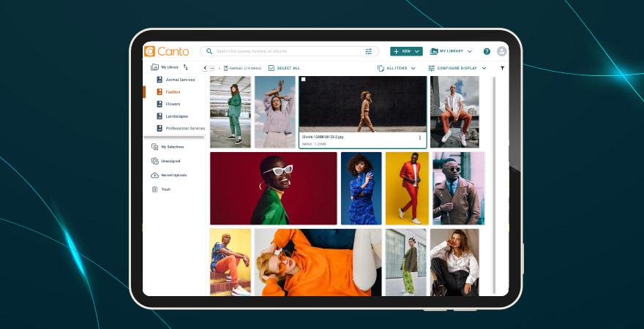Click the three-dot menu on iStock image
The width and height of the screenshot is (644, 329).
pos(420,137)
